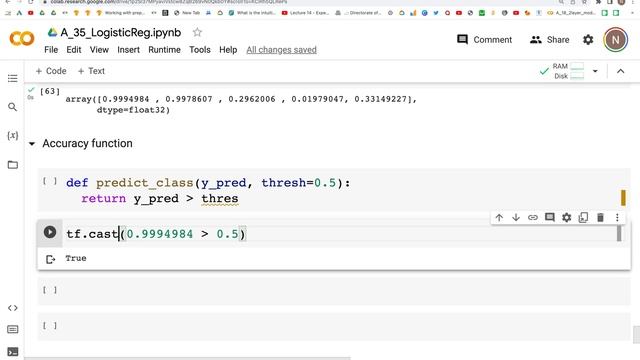Click the Accuracy function heading

(x=87, y=144)
